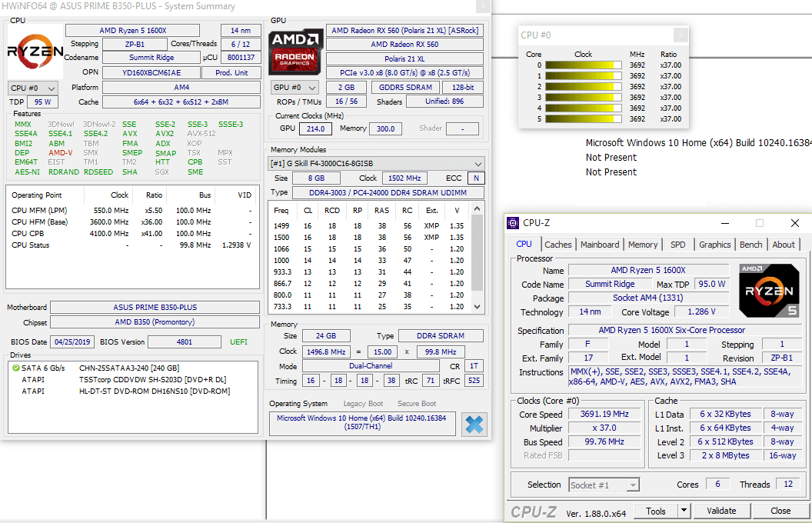
Task: Click the 24 GB memory size field
Action: 326,336
